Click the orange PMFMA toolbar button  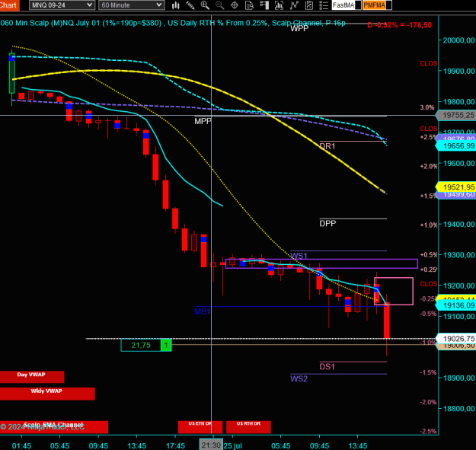pyautogui.click(x=374, y=5)
